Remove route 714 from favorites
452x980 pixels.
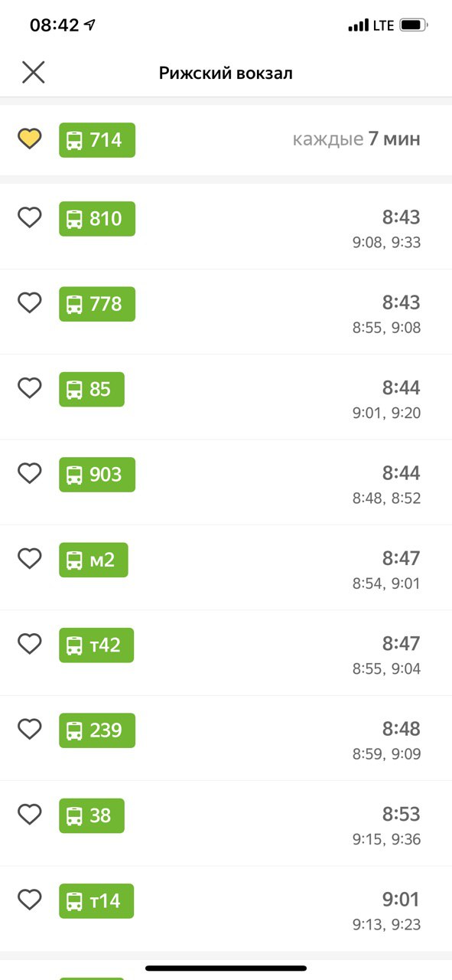tap(29, 139)
